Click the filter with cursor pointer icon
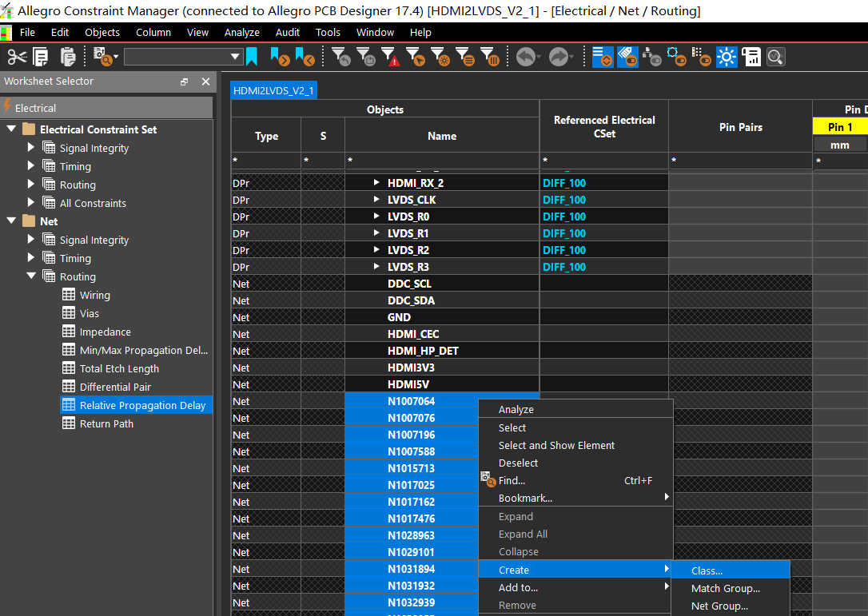 [x=415, y=57]
